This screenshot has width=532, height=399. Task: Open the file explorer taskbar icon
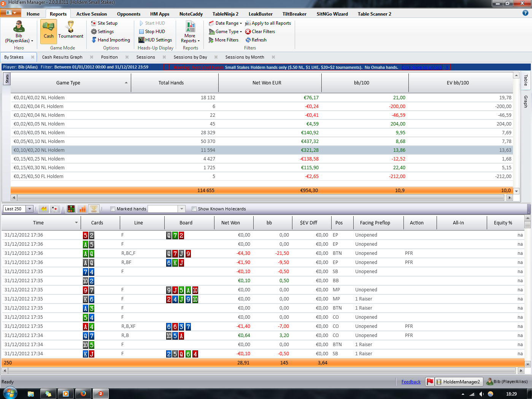point(31,394)
